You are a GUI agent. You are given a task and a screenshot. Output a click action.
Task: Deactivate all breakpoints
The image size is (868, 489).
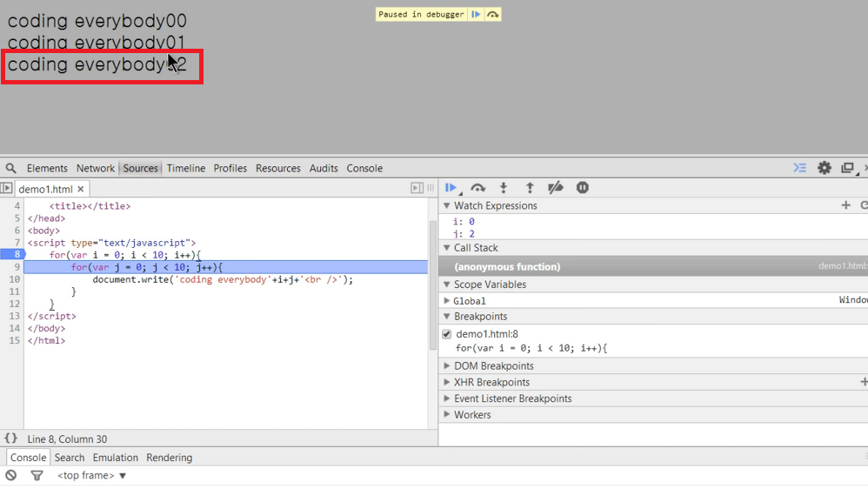(555, 188)
